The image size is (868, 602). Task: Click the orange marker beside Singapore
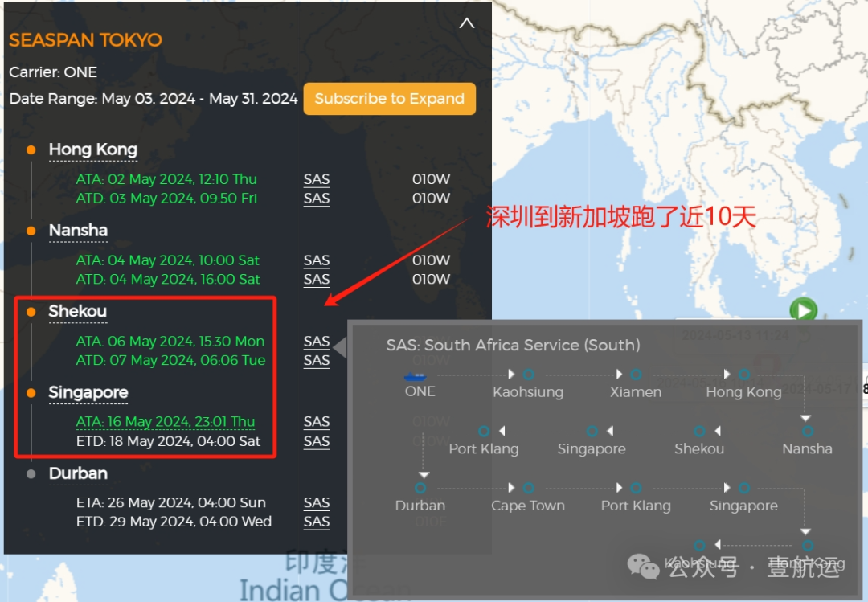tap(31, 393)
